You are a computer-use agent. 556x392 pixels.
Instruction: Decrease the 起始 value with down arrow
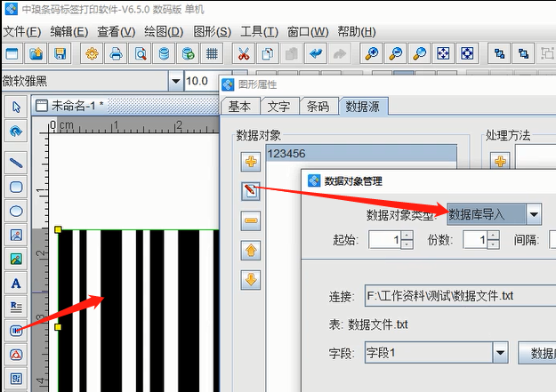[x=407, y=244]
